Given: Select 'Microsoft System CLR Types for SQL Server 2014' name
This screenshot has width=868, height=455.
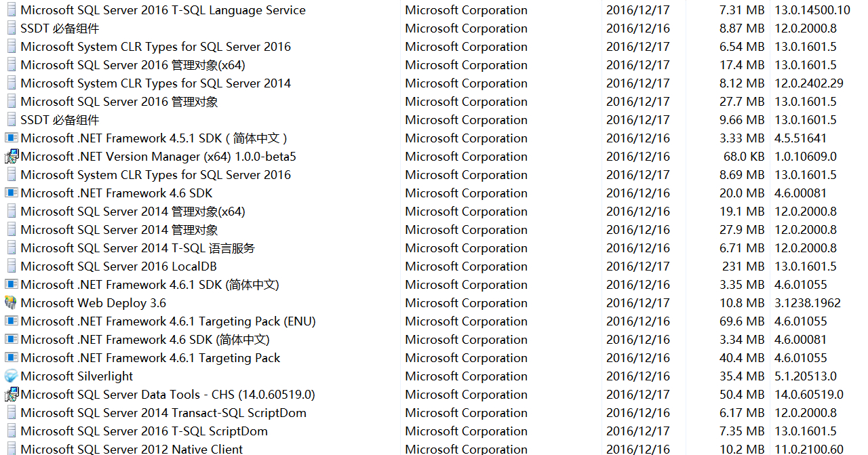Looking at the screenshot, I should click(155, 83).
